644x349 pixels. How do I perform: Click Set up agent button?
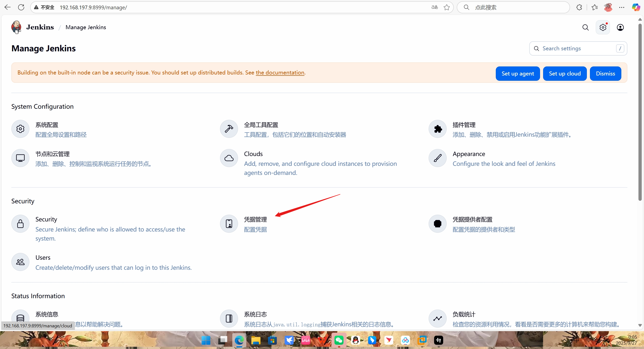point(518,73)
